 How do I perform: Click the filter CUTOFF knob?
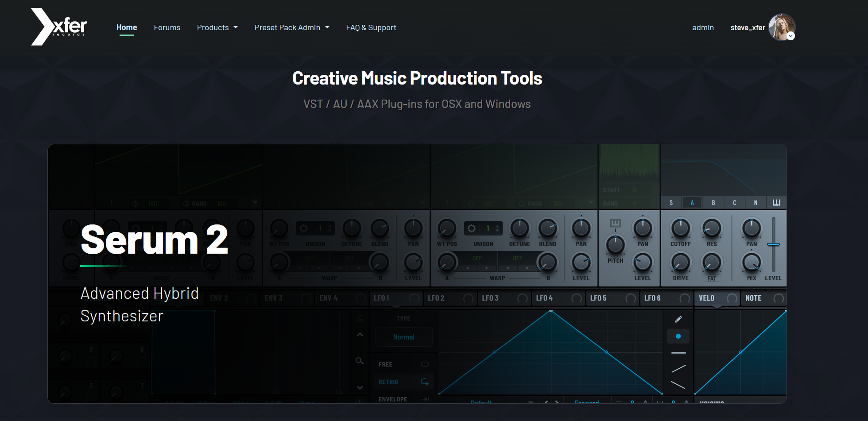tap(681, 228)
